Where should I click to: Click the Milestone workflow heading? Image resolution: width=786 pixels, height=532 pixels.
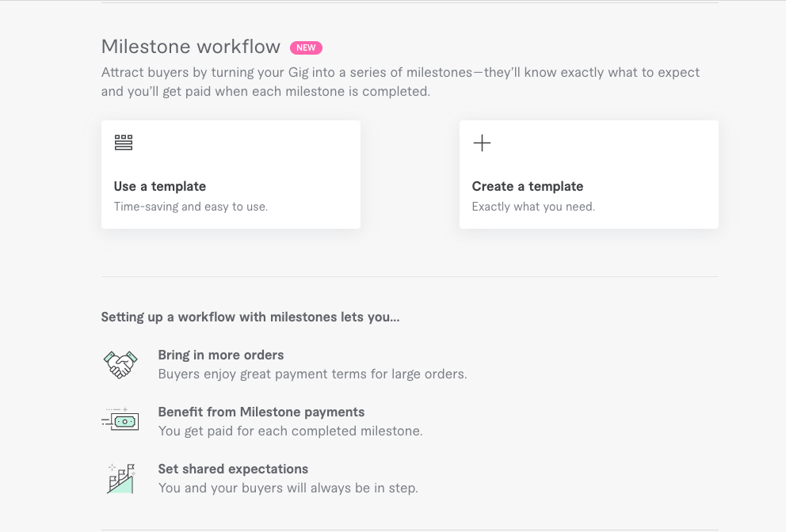(x=191, y=47)
